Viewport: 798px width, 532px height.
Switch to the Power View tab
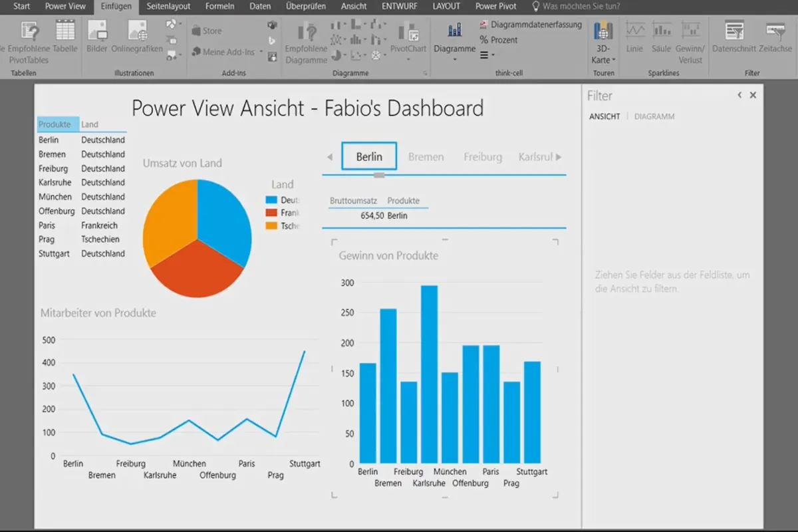[x=65, y=6]
